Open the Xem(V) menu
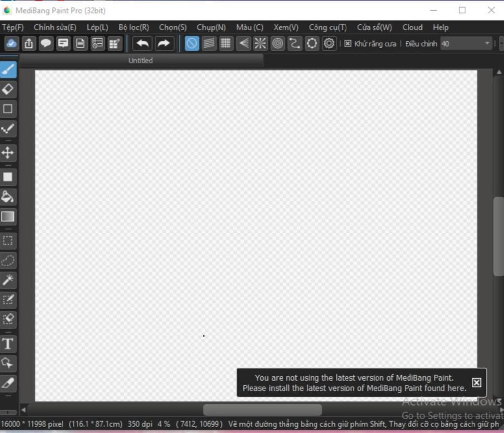The height and width of the screenshot is (433, 504). click(286, 28)
